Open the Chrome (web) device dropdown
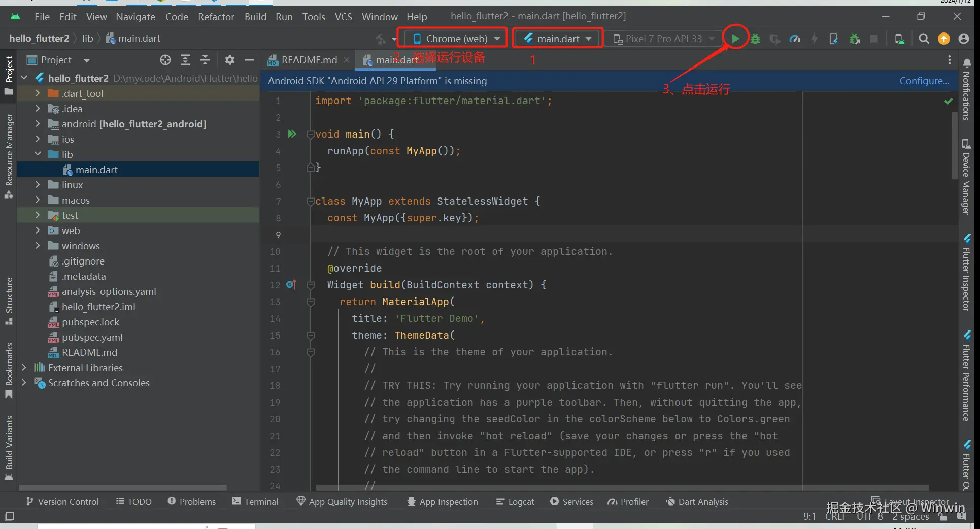 pyautogui.click(x=456, y=39)
